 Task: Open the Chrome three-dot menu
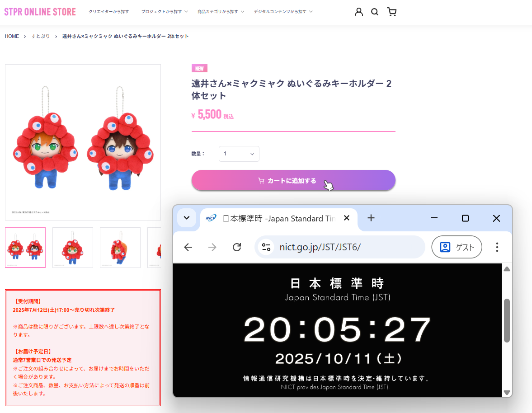(x=497, y=247)
